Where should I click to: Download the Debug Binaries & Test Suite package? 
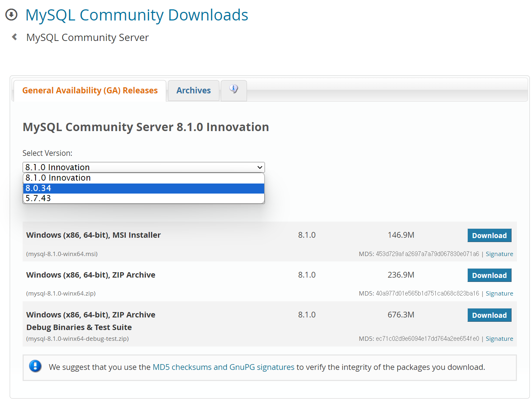click(489, 315)
